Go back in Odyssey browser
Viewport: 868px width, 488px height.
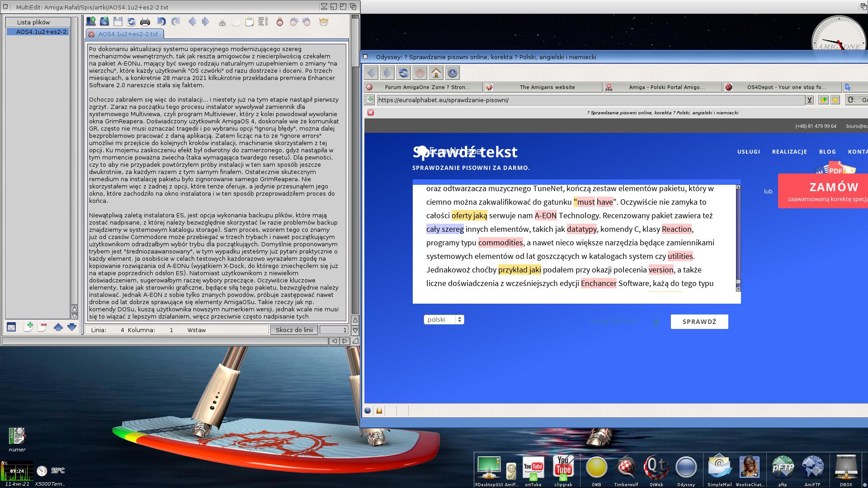tap(371, 73)
